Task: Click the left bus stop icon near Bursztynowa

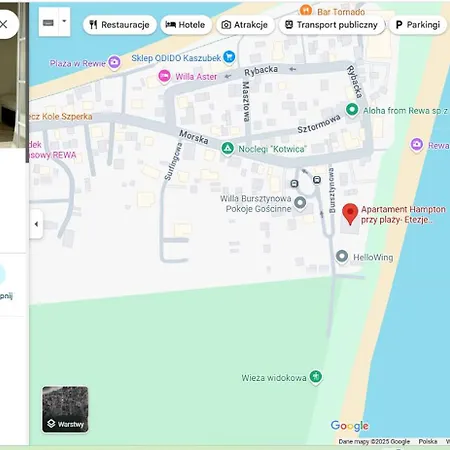Action: click(294, 183)
